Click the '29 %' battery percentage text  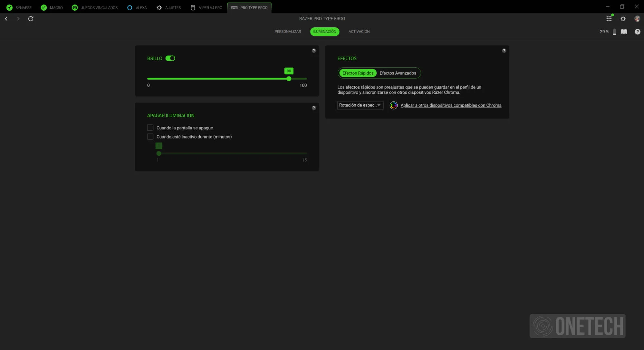click(604, 32)
